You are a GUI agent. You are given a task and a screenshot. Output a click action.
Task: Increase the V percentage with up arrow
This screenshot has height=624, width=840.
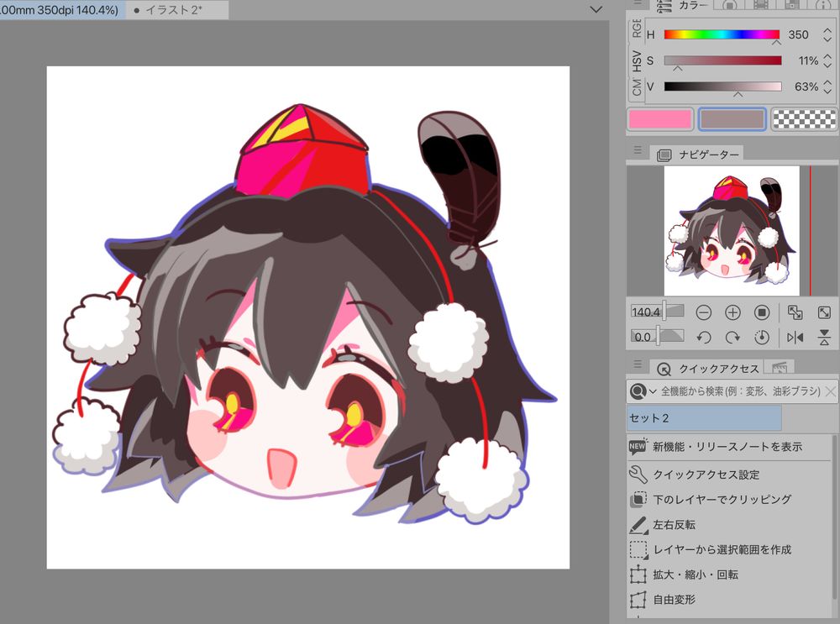pyautogui.click(x=827, y=82)
